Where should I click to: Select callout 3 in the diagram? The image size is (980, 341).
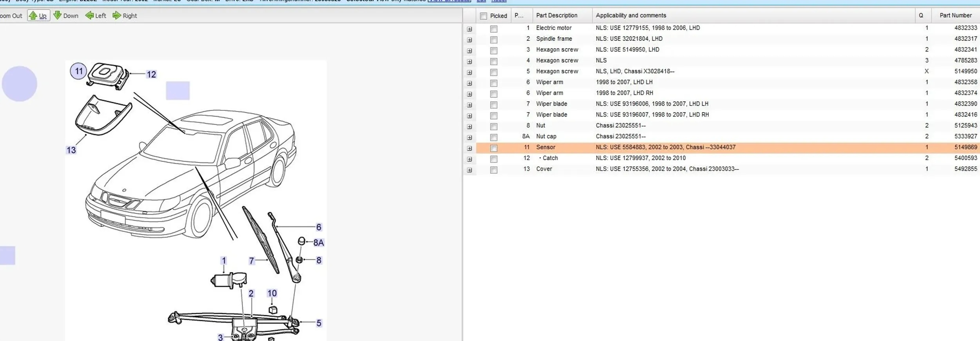click(x=220, y=337)
